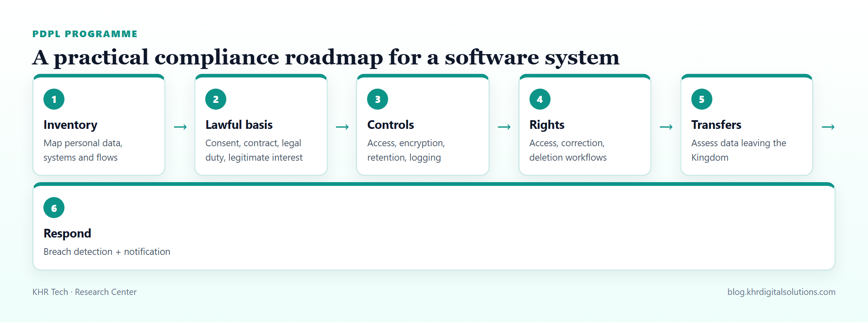Screen dimensions: 868x323
Task: Select the Rights heading
Action: (547, 125)
